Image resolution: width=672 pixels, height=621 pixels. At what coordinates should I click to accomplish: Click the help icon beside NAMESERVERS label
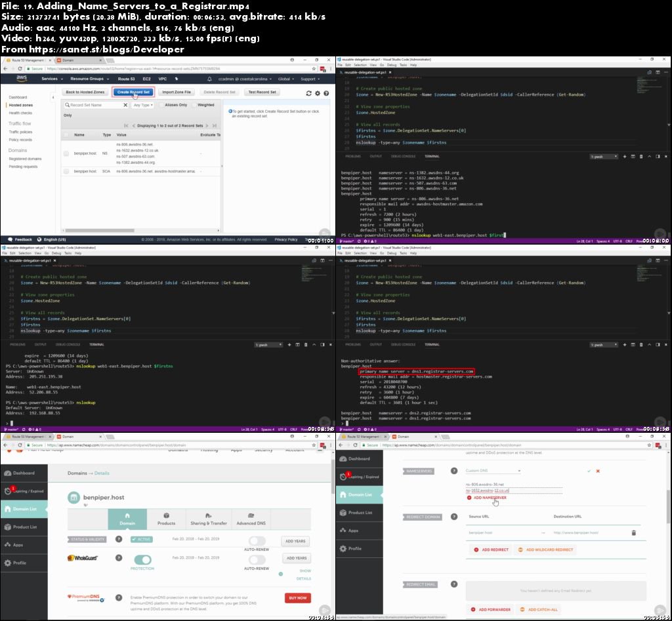point(454,471)
